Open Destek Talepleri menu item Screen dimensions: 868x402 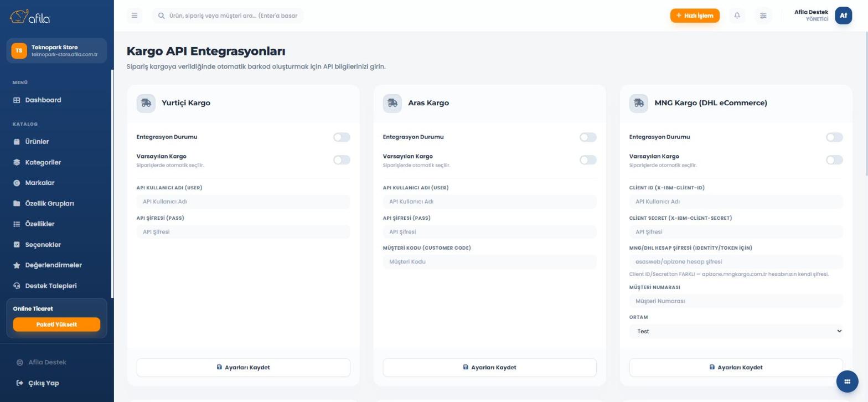coord(56,286)
